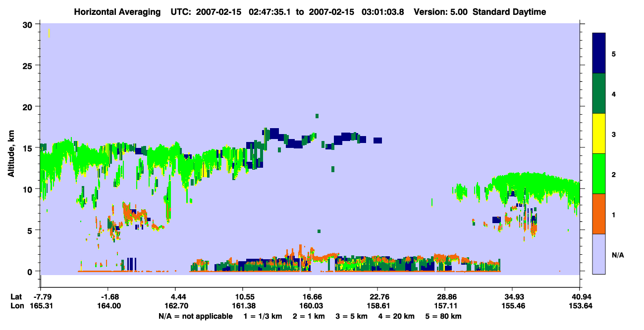Click legend text '2 = 1 km'
Viewport: 644px width, 330px height.
(309, 316)
